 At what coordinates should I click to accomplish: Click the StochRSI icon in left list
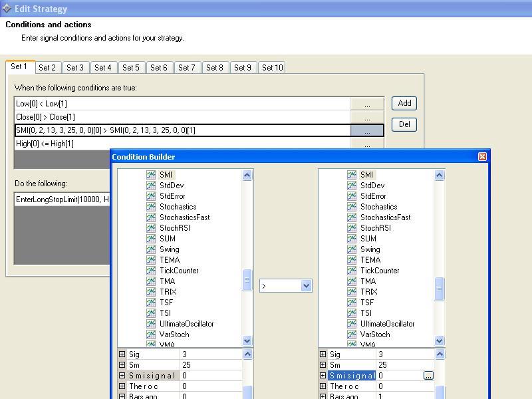151,228
